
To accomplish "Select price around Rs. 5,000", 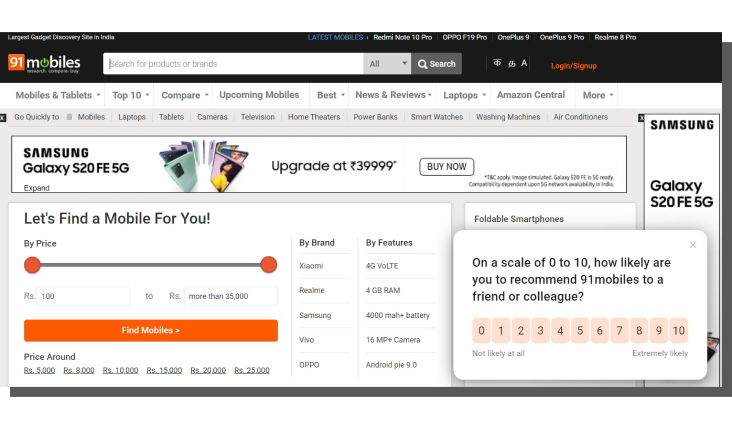I will pos(39,370).
